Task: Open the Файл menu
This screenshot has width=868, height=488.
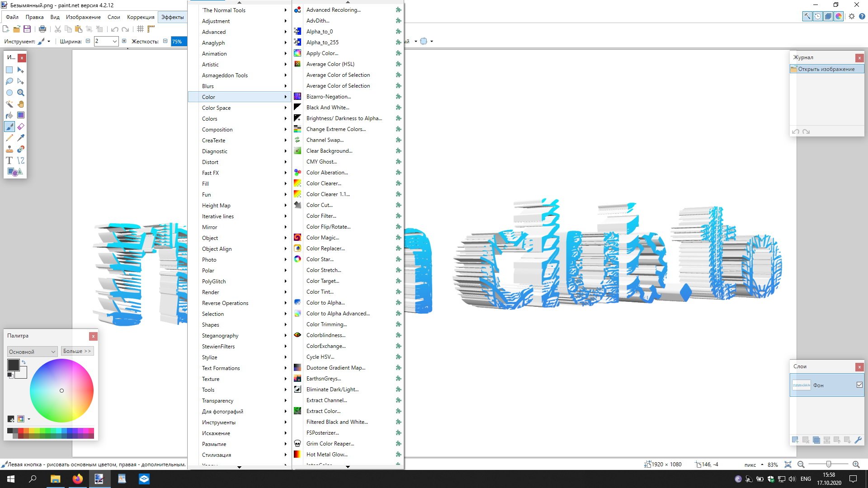Action: (x=12, y=17)
